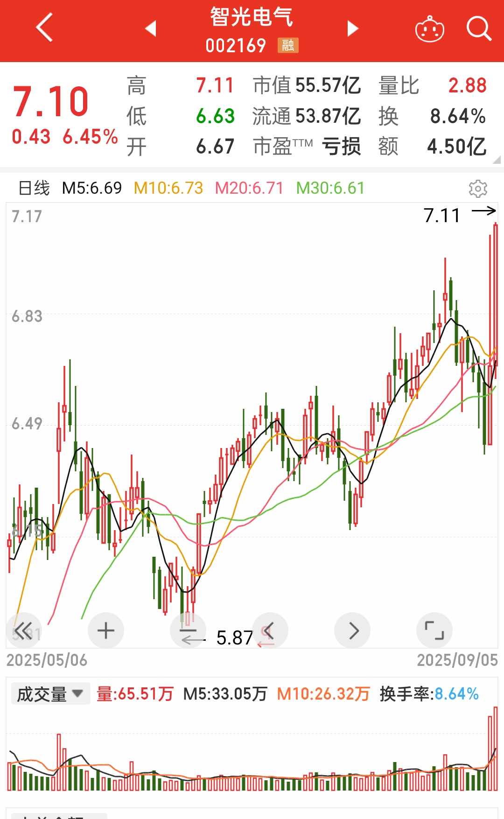This screenshot has width=504, height=819.
Task: Tap the volume M10:26.32万 label
Action: coord(323,694)
